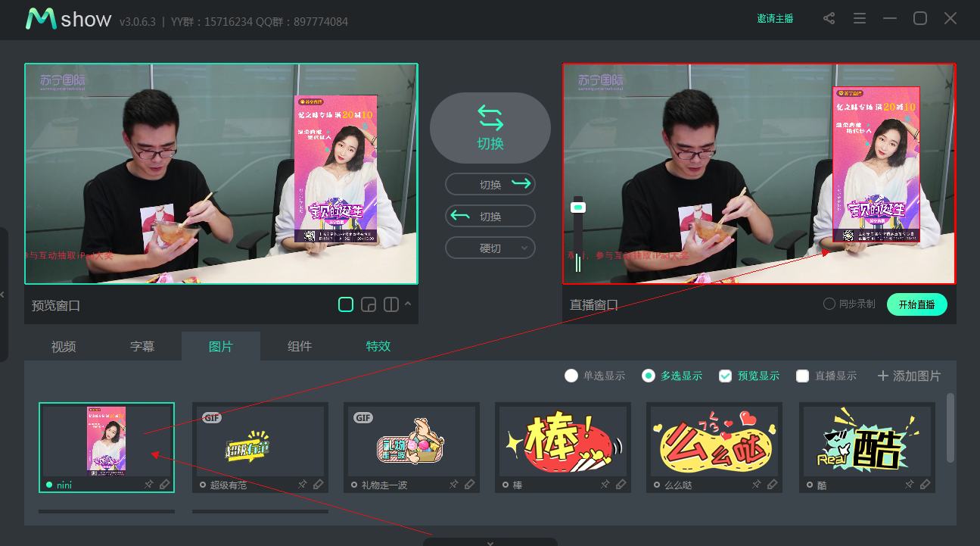Pin the 酷 image
This screenshot has width=980, height=546.
910,485
